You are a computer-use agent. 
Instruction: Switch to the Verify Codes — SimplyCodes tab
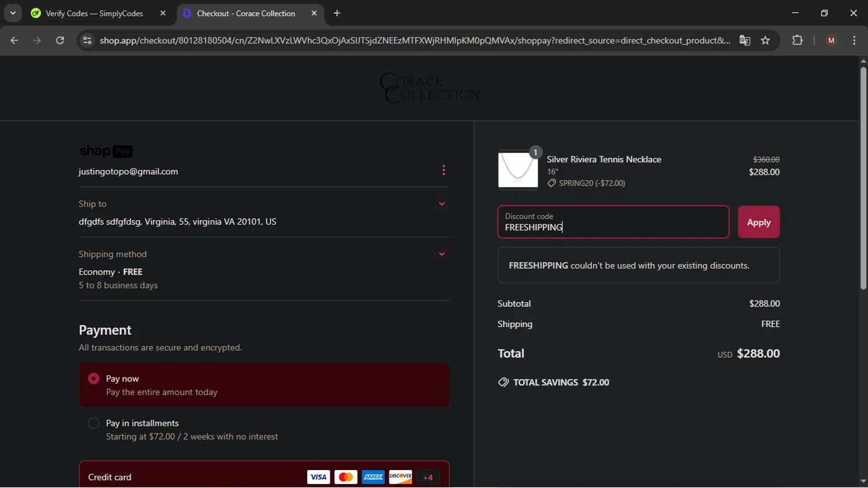tap(94, 13)
